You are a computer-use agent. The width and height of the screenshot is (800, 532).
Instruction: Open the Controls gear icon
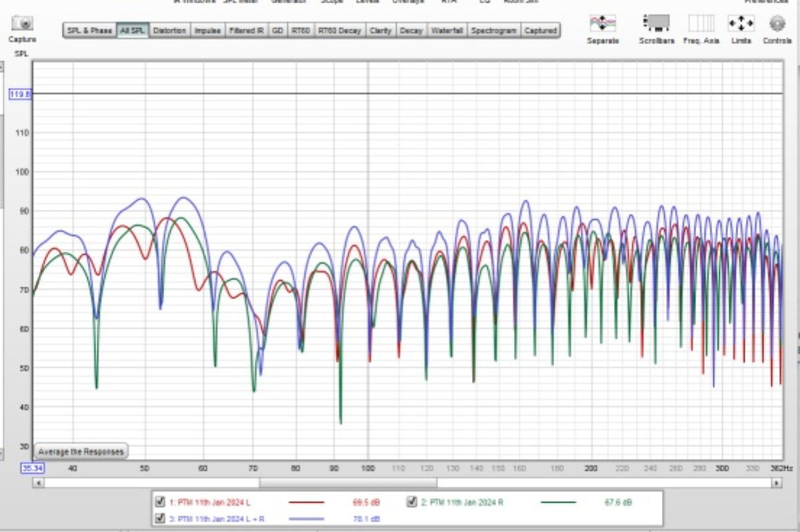777,24
